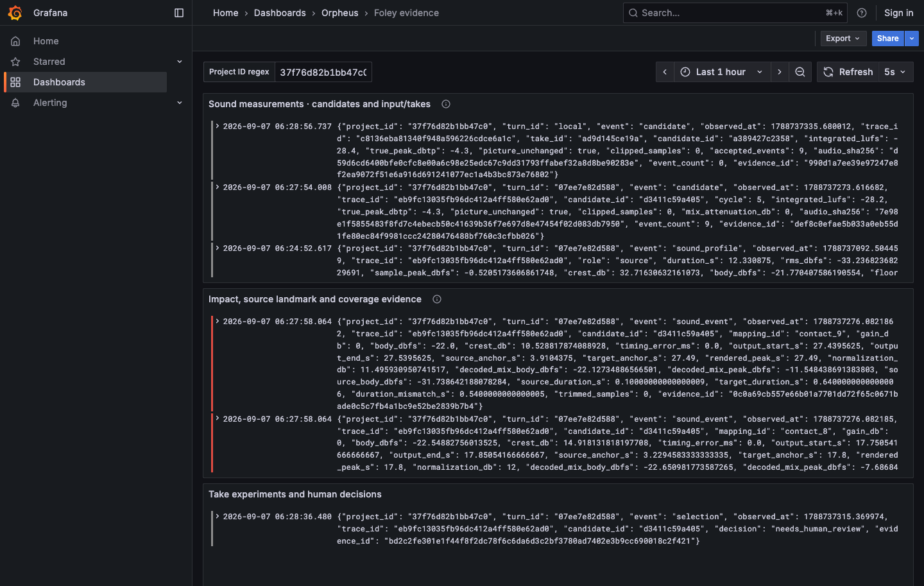Open the Export dropdown menu

[x=843, y=39]
